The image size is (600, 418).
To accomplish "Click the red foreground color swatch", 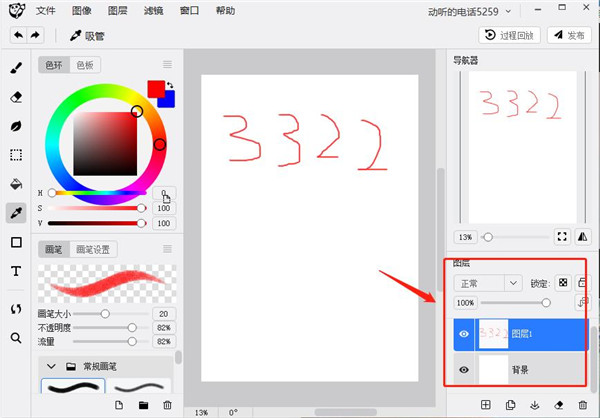I will tap(156, 88).
